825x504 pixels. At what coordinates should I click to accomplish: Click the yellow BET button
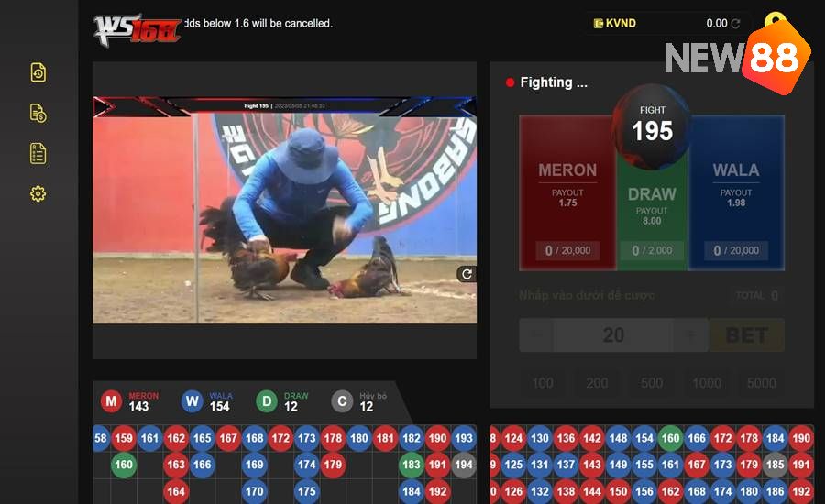click(x=746, y=335)
